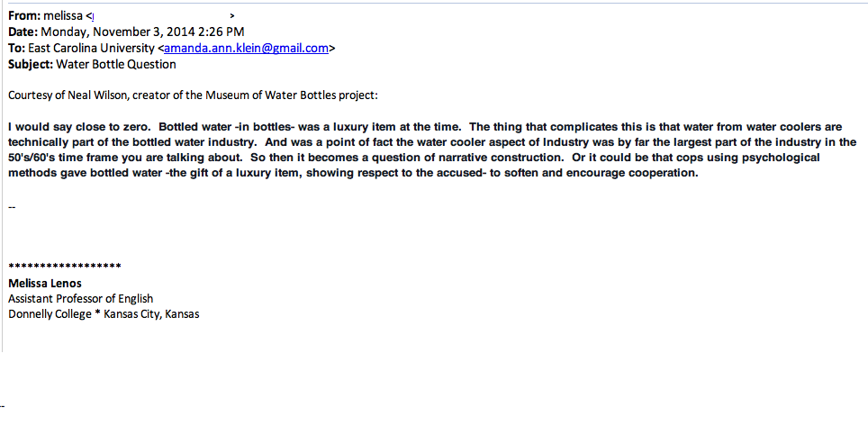Click the "Subject:" header label
Viewport: 868px width, 444px height.
click(31, 65)
